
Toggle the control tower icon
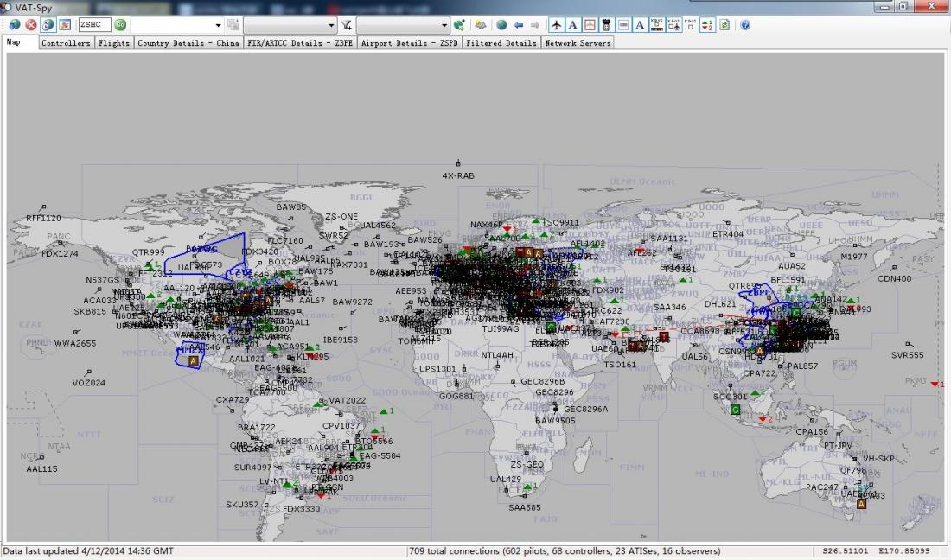607,25
